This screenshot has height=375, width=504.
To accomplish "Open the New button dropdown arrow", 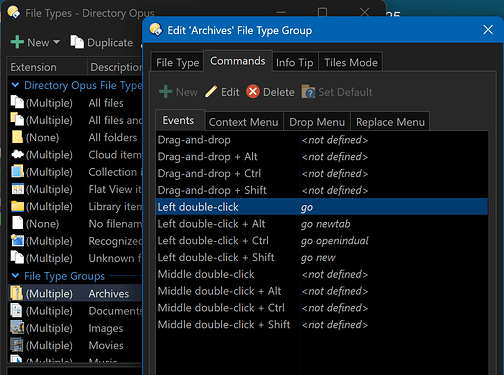I will 56,42.
